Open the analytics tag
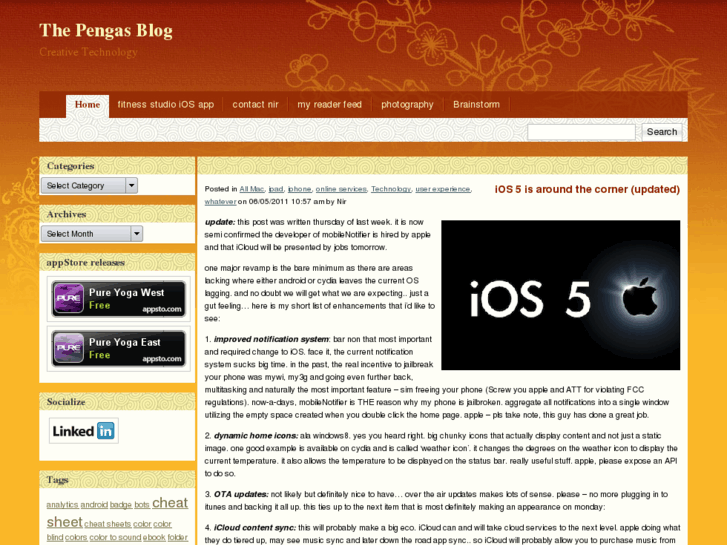 coord(62,505)
